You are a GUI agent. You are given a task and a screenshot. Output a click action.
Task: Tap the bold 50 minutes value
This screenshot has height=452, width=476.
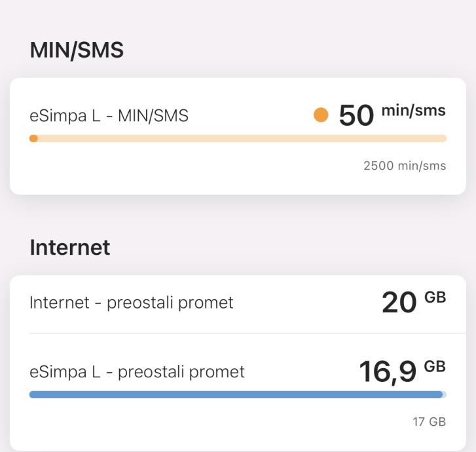click(x=356, y=116)
